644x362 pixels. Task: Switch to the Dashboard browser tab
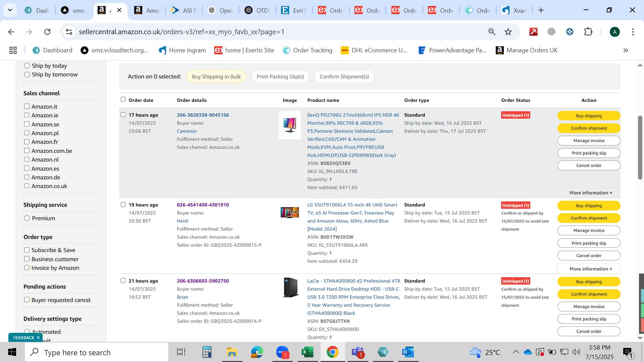click(x=37, y=10)
